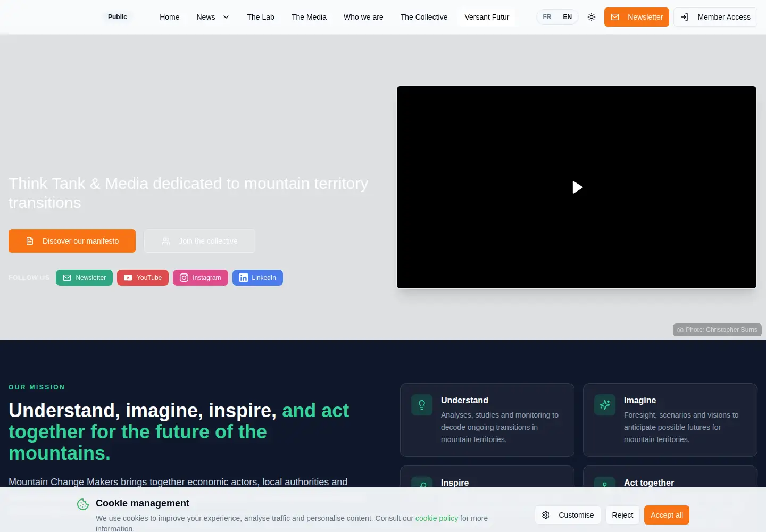
Task: Open the green Newsletter follow link
Action: point(84,278)
